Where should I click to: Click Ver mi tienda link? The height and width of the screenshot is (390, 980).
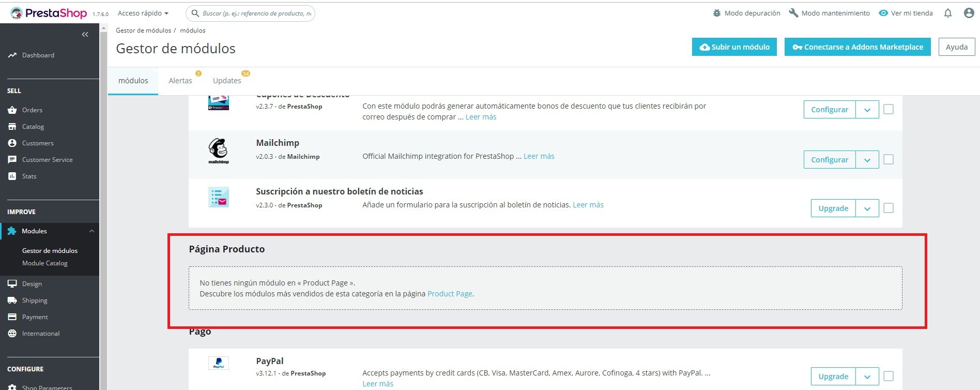(912, 13)
